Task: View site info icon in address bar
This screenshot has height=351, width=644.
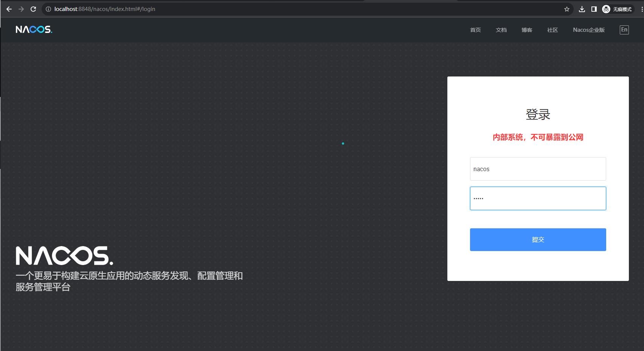Action: pos(48,9)
